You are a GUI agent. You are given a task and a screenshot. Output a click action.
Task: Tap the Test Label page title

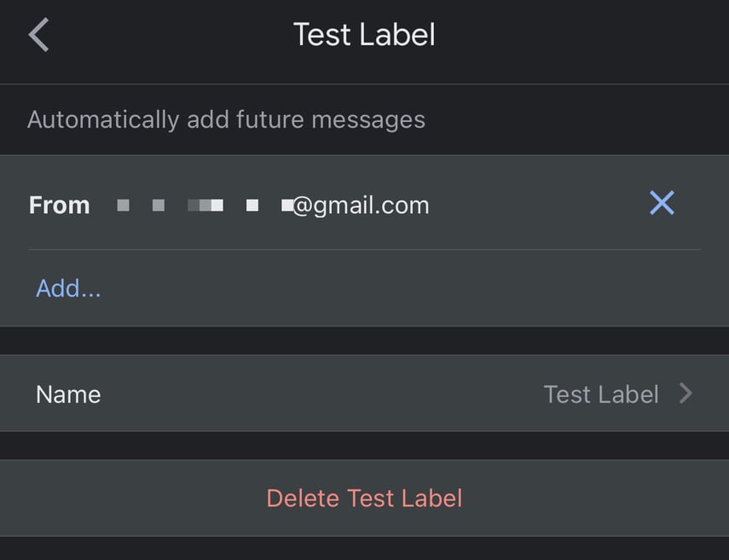(x=364, y=35)
